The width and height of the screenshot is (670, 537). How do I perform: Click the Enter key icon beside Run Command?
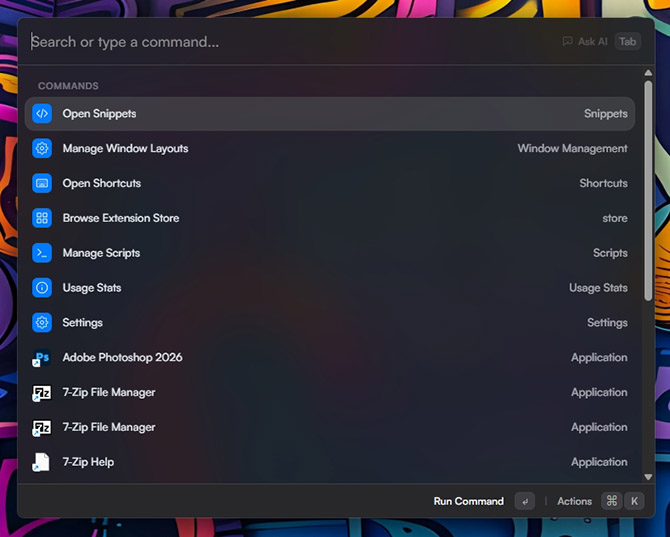click(525, 501)
